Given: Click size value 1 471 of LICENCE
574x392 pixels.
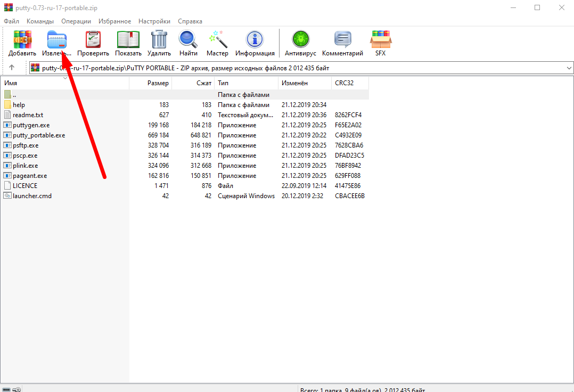Looking at the screenshot, I should click(x=161, y=185).
